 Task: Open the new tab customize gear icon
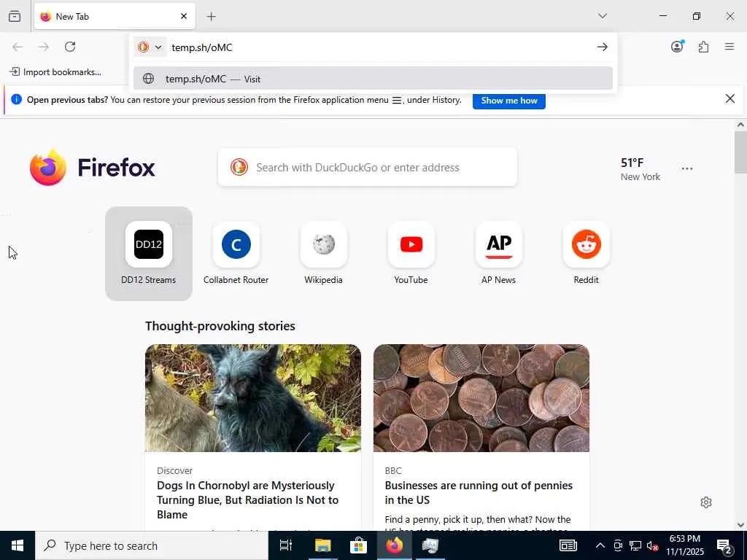coord(706,502)
